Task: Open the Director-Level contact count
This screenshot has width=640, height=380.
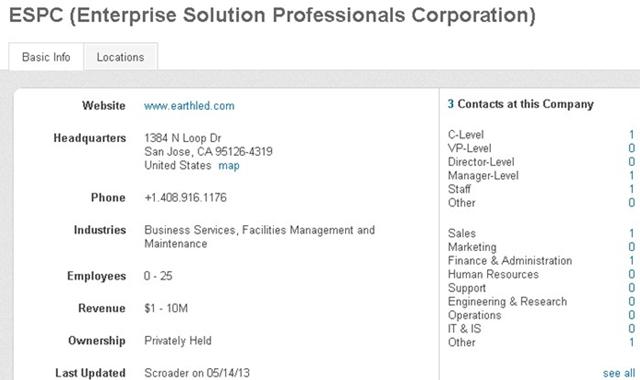Action: [x=631, y=162]
